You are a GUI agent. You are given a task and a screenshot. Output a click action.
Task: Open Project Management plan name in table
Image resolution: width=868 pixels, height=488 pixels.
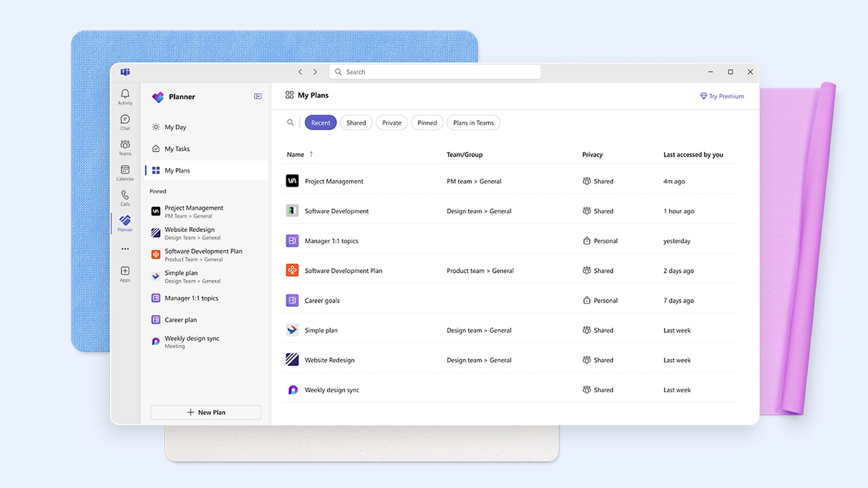point(334,182)
